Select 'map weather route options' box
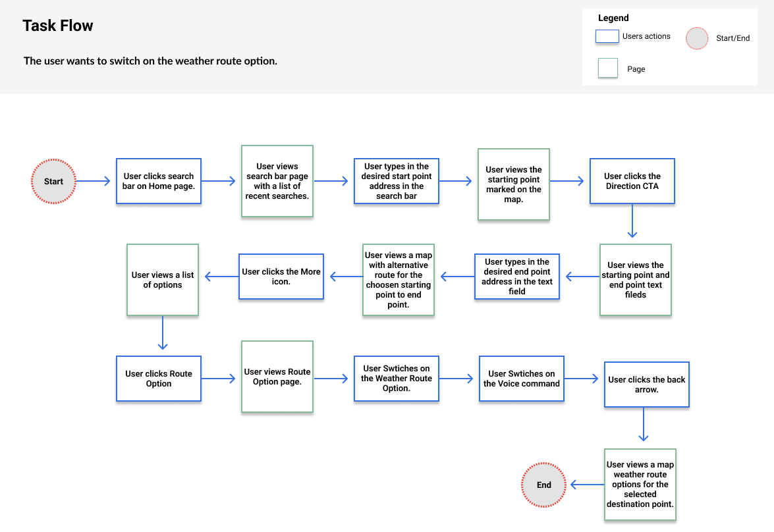This screenshot has height=532, width=774. pyautogui.click(x=640, y=485)
